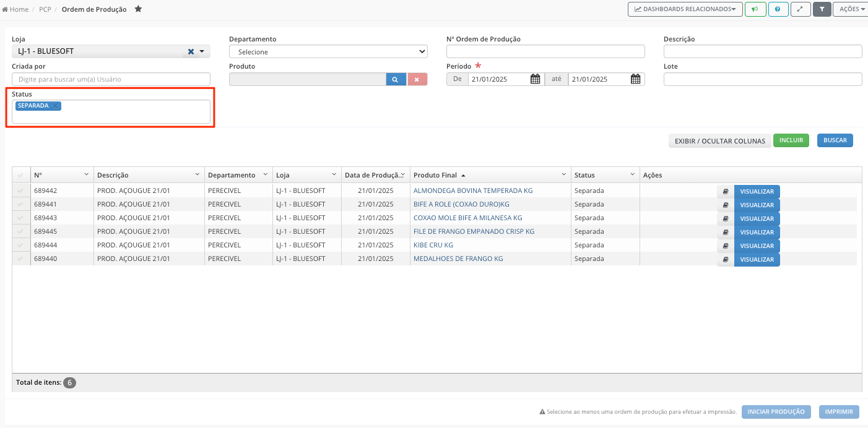Click inside the Status multi-select field

pyautogui.click(x=111, y=112)
